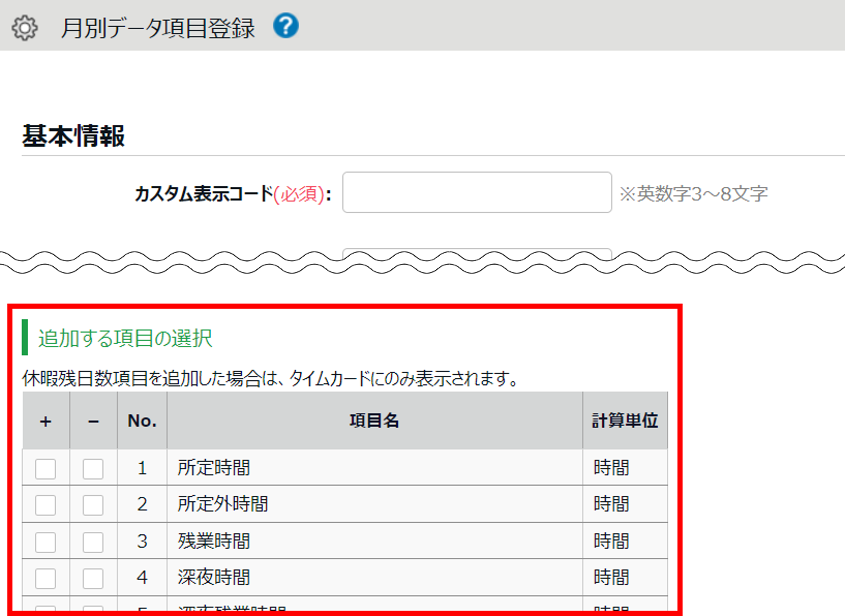Enable minus checkbox for 所定外時間
This screenshot has height=616, width=845.
point(93,505)
